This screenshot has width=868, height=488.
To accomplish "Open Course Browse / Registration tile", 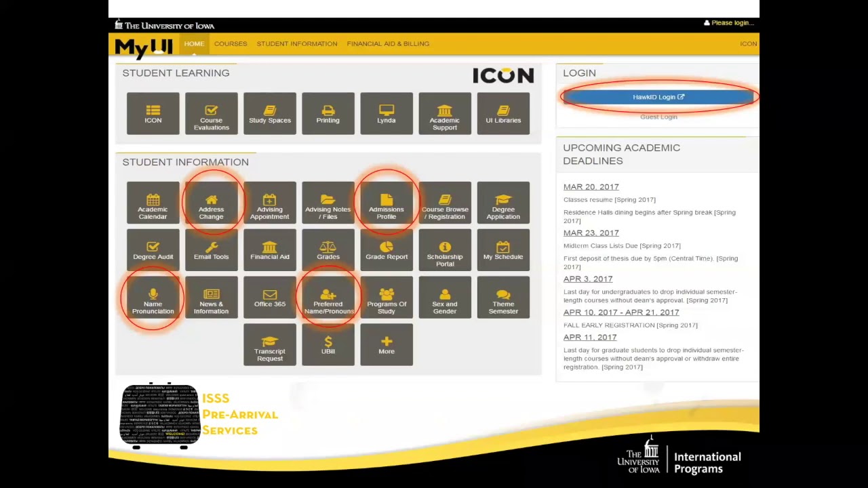I will coord(445,203).
